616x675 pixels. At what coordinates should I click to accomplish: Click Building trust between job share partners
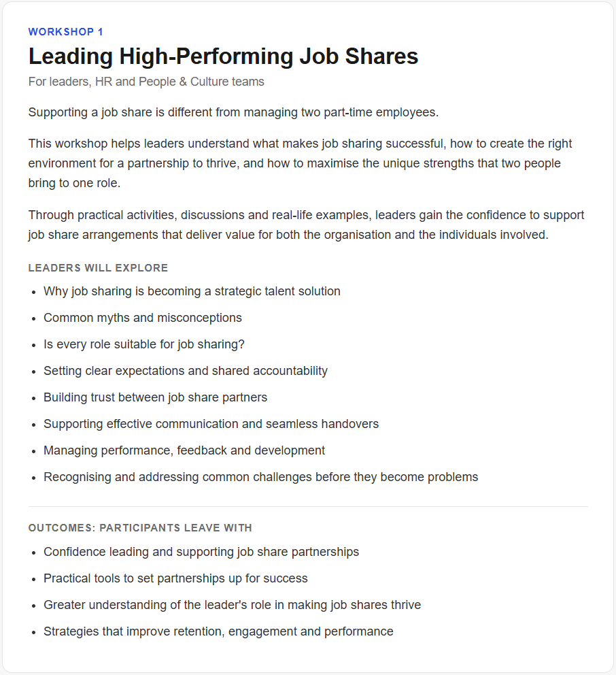(155, 397)
